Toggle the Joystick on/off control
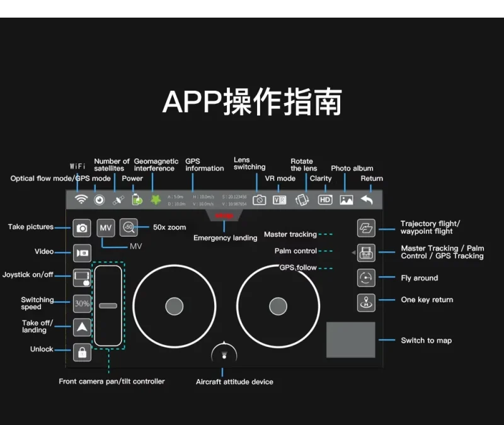The image size is (504, 425). (82, 278)
